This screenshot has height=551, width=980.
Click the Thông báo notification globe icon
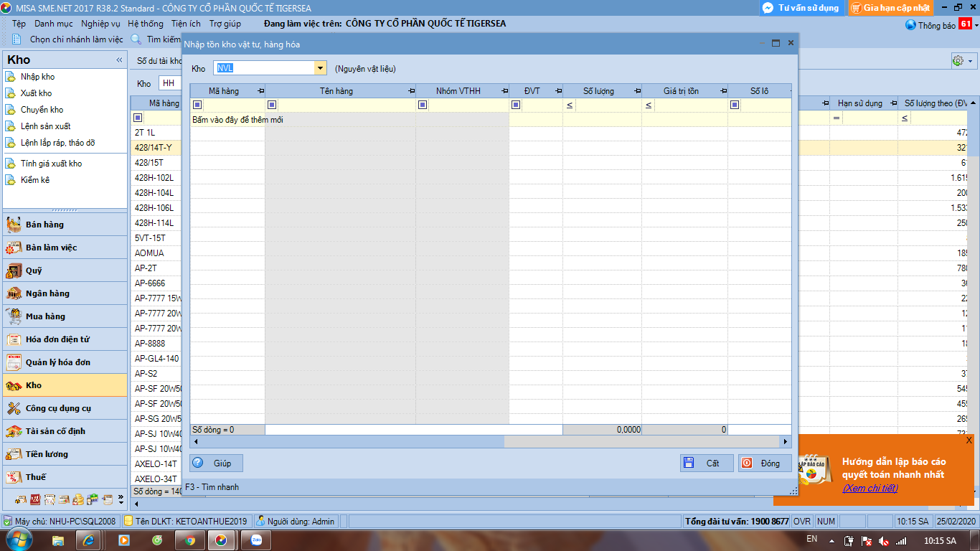click(910, 25)
